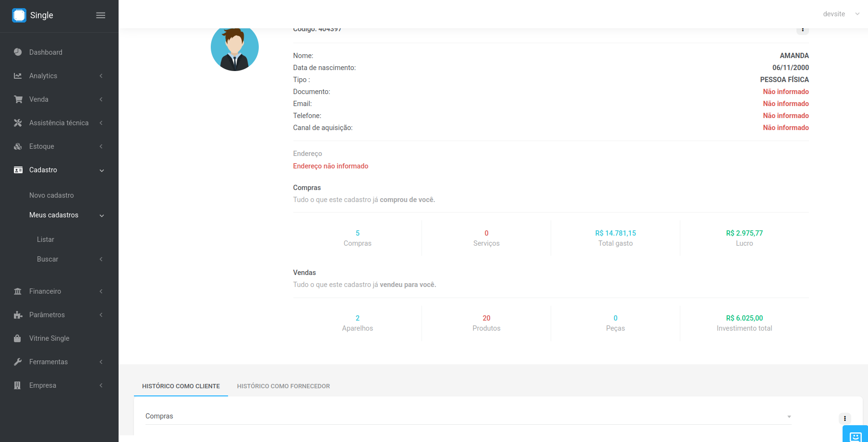Click the Estoque boxes icon

tap(18, 146)
